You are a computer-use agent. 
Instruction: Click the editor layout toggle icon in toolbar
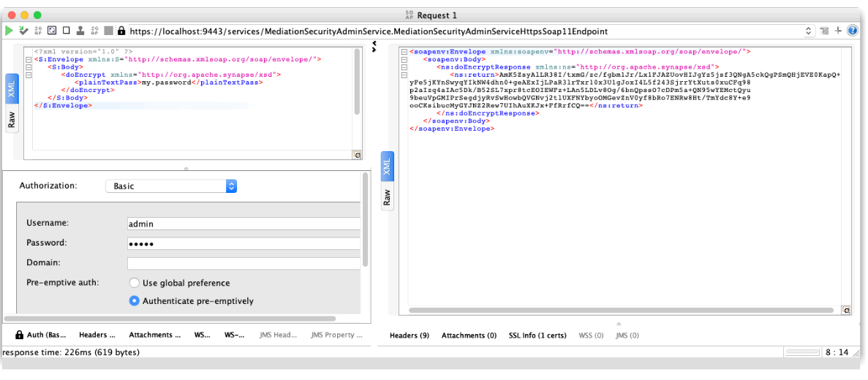point(824,31)
